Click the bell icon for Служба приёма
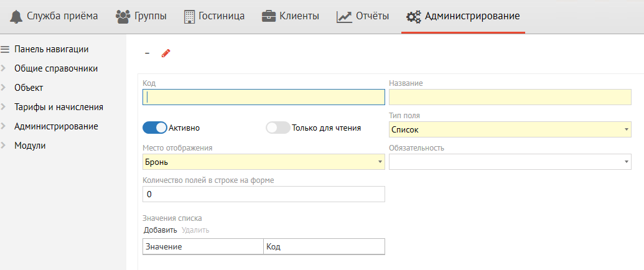 click(x=16, y=16)
